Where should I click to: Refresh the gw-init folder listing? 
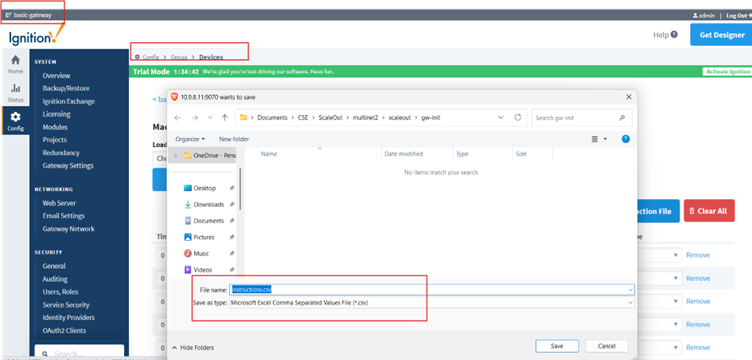click(517, 117)
